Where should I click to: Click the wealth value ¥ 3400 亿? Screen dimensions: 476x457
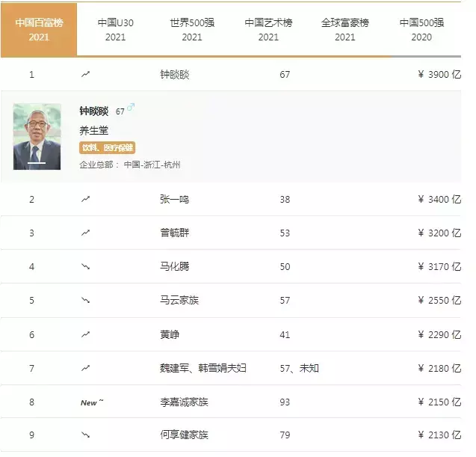439,199
